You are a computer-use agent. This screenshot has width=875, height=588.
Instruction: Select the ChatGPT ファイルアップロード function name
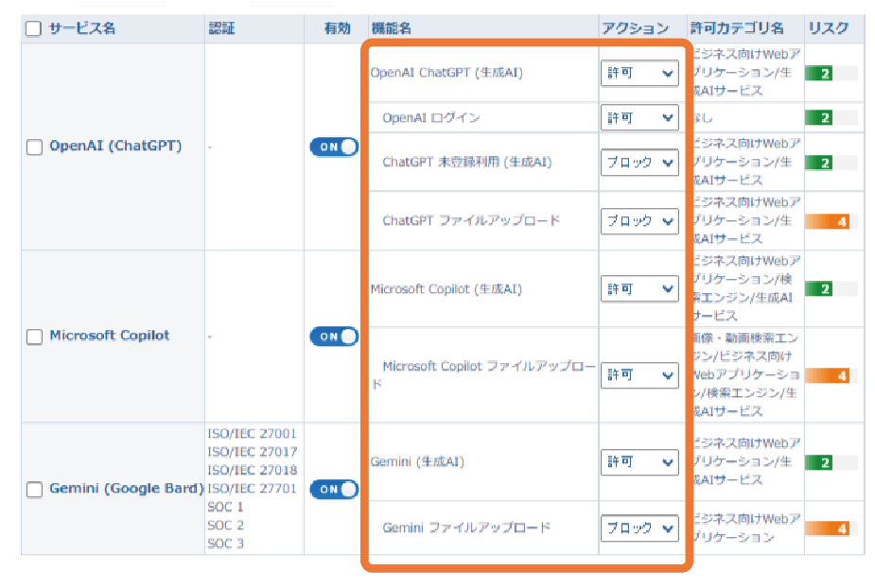pyautogui.click(x=471, y=220)
